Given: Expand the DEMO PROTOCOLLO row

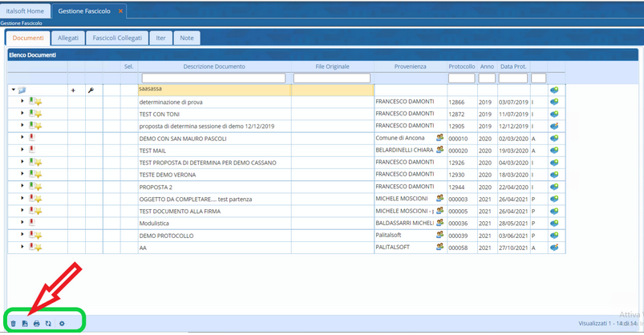Looking at the screenshot, I should tap(22, 236).
